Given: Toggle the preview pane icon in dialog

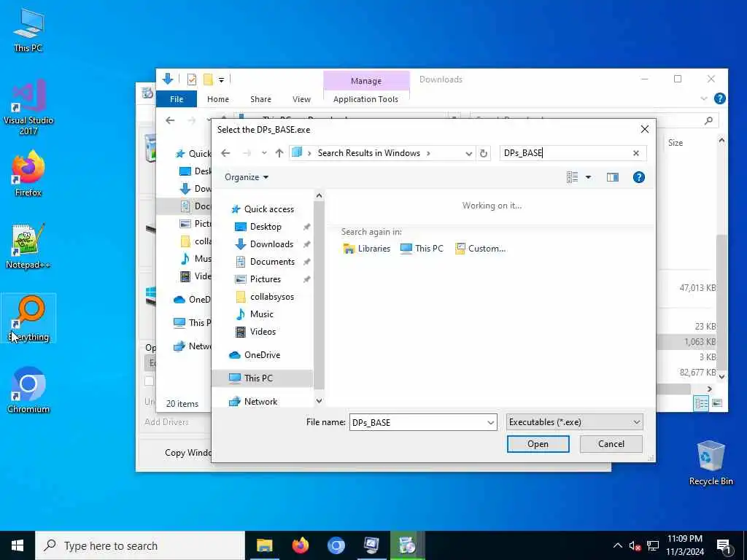Looking at the screenshot, I should [613, 177].
